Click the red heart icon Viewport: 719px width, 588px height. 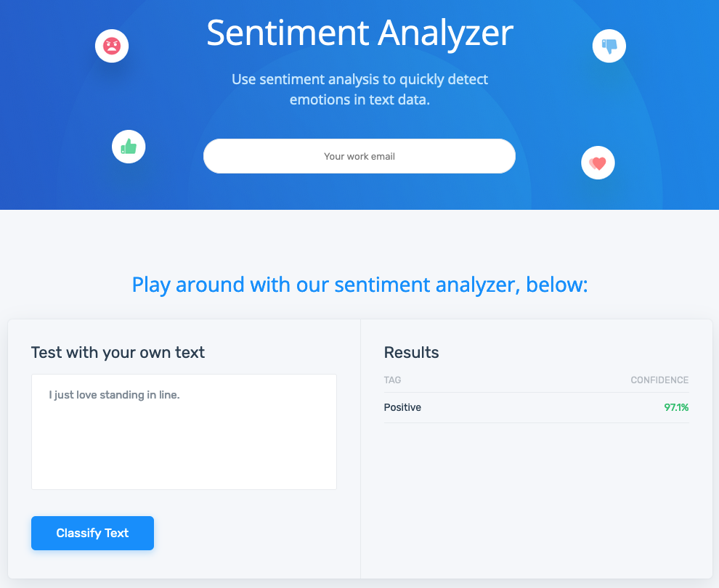pyautogui.click(x=598, y=163)
